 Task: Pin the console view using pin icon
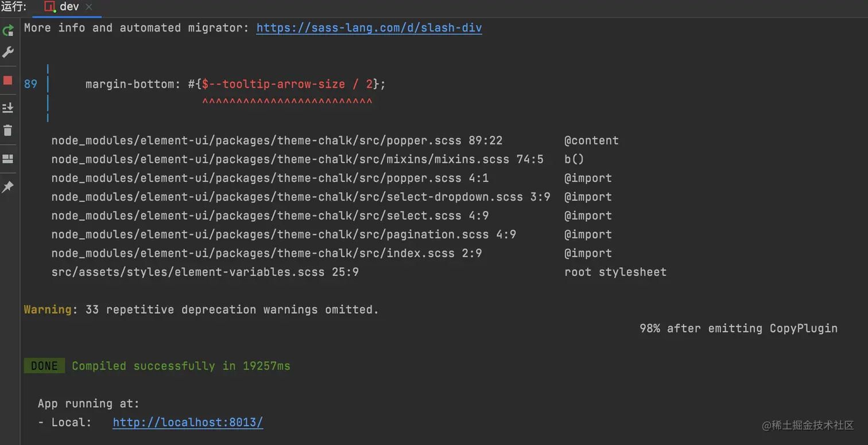8,187
